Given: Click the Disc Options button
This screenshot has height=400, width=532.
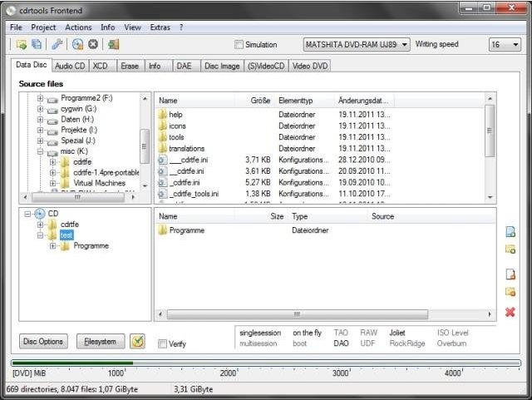Looking at the screenshot, I should 43,341.
